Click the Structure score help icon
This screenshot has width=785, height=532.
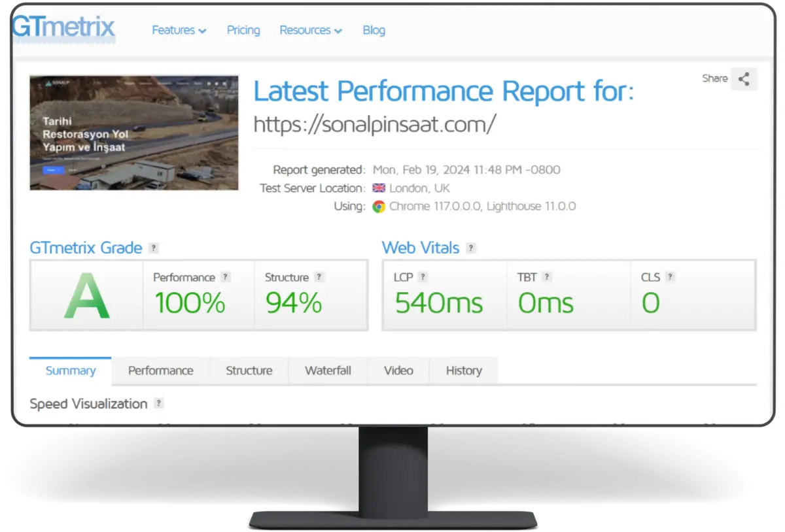click(319, 276)
